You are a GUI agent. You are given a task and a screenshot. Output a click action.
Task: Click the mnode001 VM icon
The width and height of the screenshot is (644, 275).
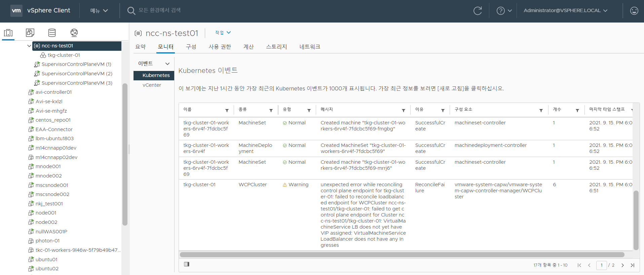click(31, 166)
